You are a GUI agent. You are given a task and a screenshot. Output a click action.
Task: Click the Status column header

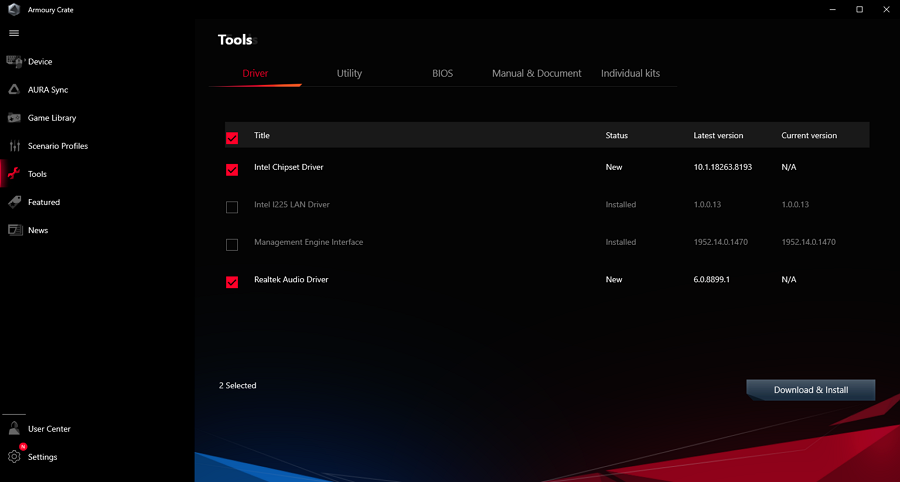coord(616,135)
